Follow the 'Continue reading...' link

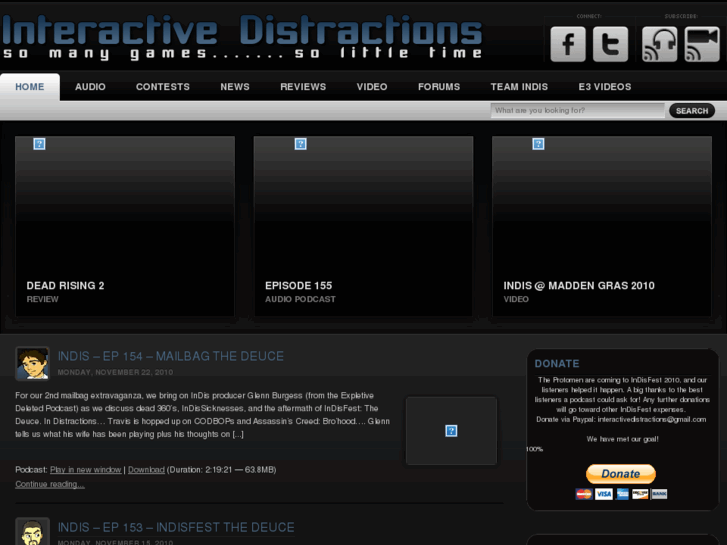coord(50,484)
